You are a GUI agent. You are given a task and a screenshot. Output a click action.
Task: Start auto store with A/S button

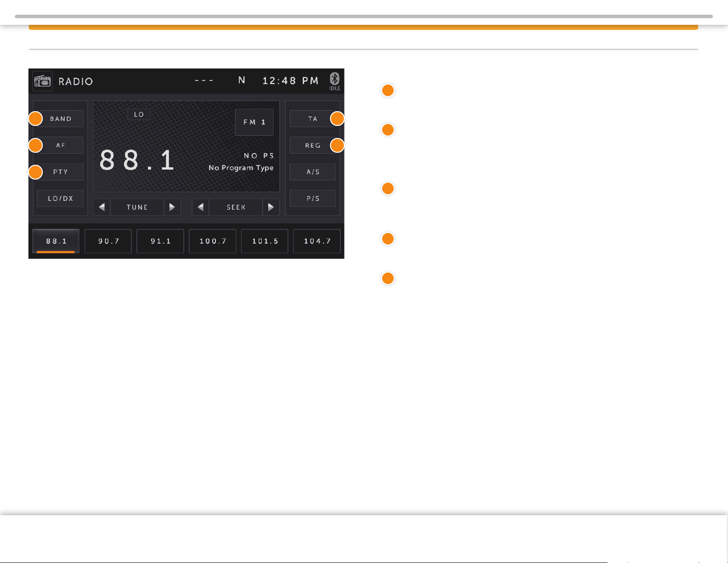[313, 172]
